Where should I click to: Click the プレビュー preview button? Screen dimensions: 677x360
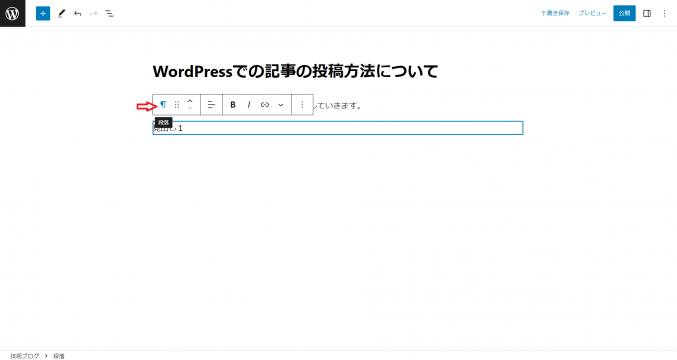coord(592,13)
